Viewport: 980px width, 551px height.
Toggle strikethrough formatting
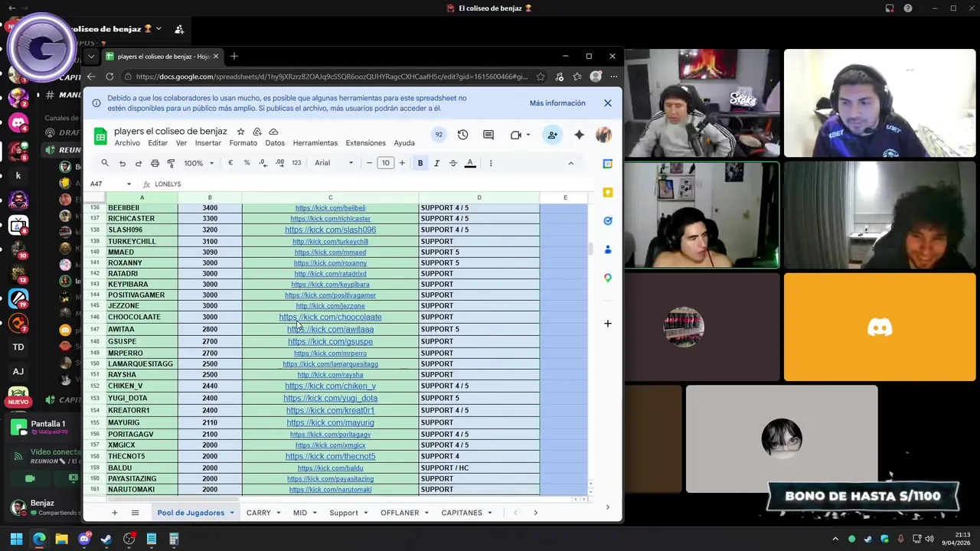pos(453,163)
